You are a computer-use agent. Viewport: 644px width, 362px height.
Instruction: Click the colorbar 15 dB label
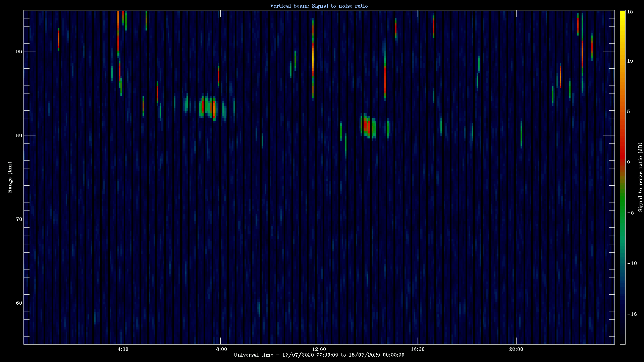tap(630, 12)
